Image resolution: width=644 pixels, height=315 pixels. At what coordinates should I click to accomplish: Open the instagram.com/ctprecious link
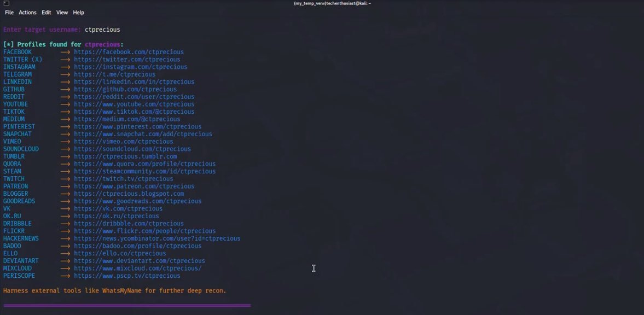[131, 67]
